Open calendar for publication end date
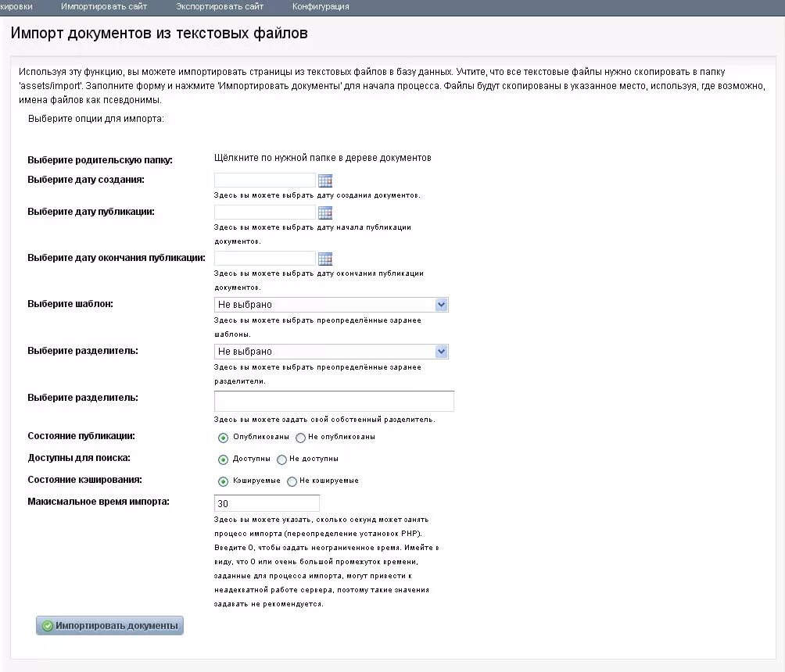This screenshot has width=785, height=672. coord(325,259)
